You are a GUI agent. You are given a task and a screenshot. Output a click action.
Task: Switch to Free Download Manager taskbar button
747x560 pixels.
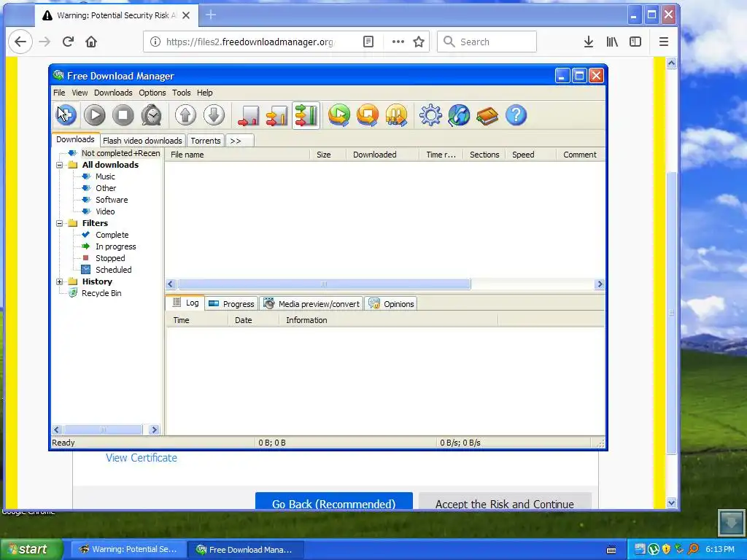point(245,550)
